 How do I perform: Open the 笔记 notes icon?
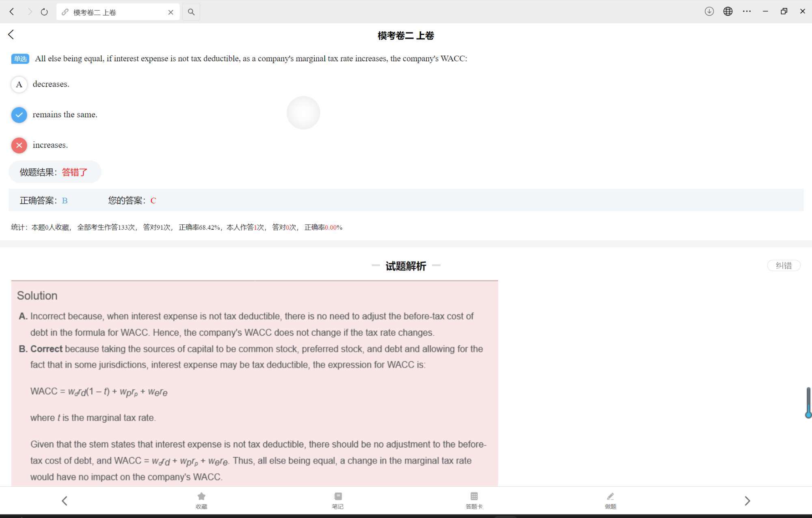pyautogui.click(x=338, y=497)
